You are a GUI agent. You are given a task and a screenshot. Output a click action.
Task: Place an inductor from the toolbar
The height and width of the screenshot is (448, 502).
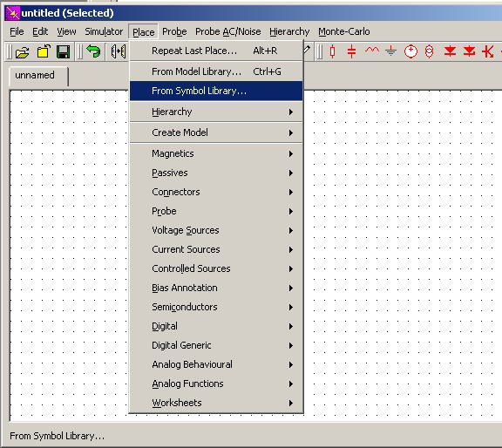[x=371, y=51]
